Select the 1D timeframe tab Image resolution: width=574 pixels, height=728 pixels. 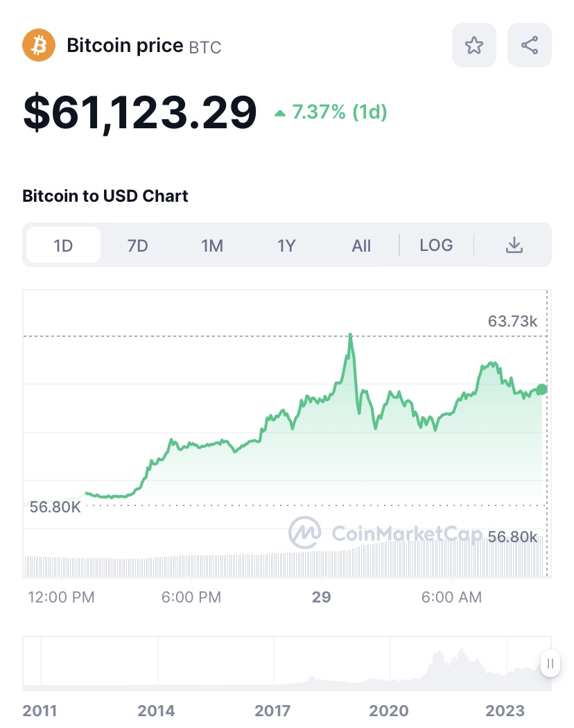point(63,245)
